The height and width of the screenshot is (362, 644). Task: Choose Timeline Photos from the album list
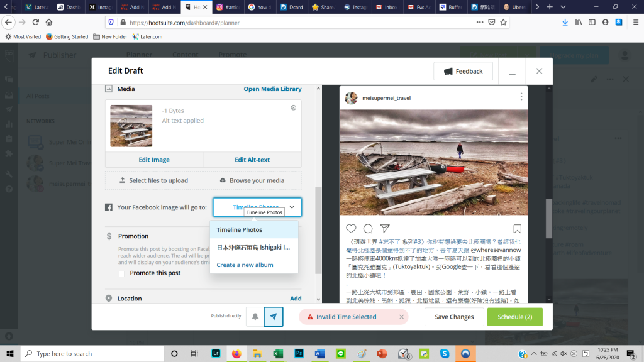239,230
